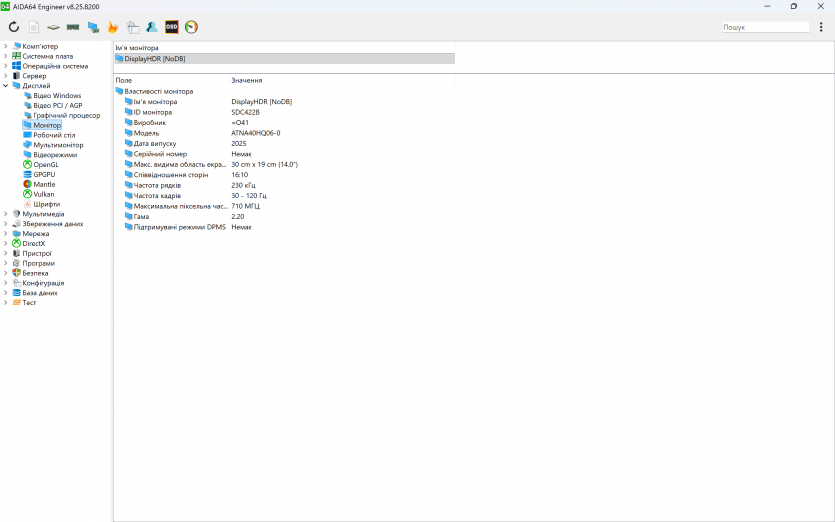
Task: Expand the DirectX tree node
Action: [x=6, y=243]
